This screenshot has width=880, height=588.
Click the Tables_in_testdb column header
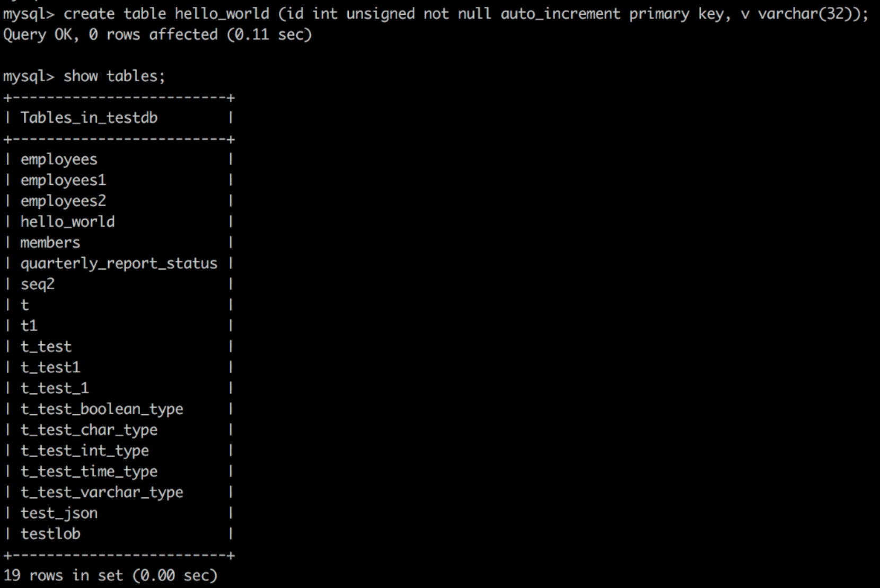click(x=89, y=118)
